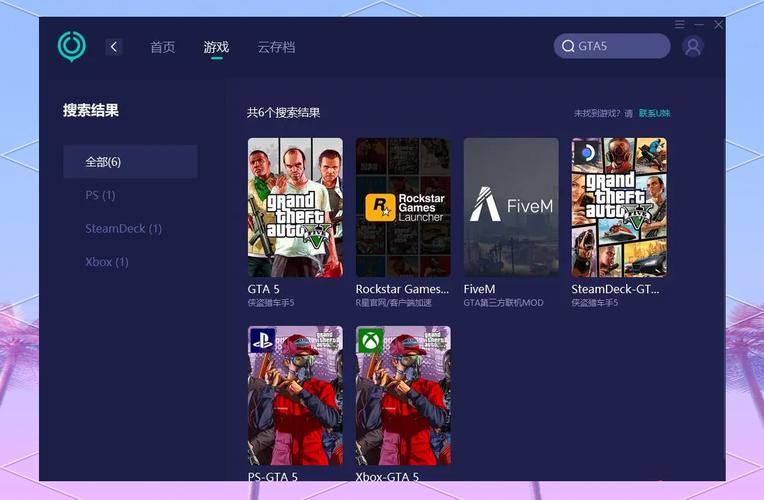Open the FiveM game cover
The height and width of the screenshot is (500, 764).
[x=511, y=208]
